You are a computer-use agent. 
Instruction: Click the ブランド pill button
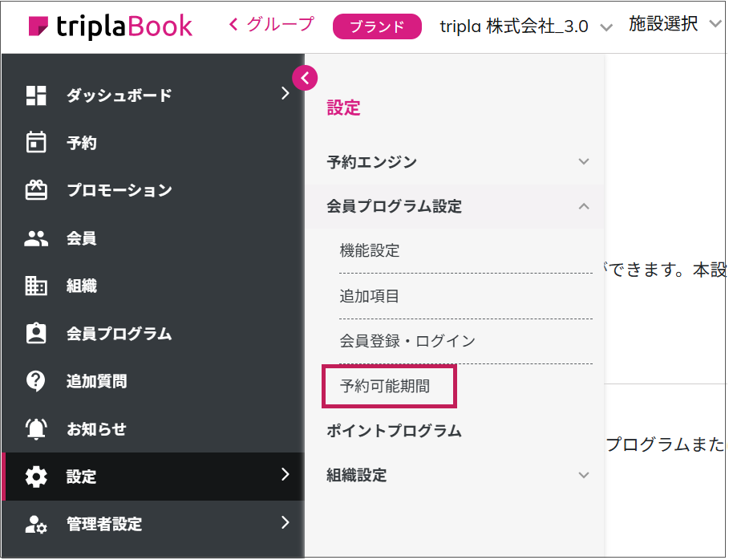pos(377,26)
